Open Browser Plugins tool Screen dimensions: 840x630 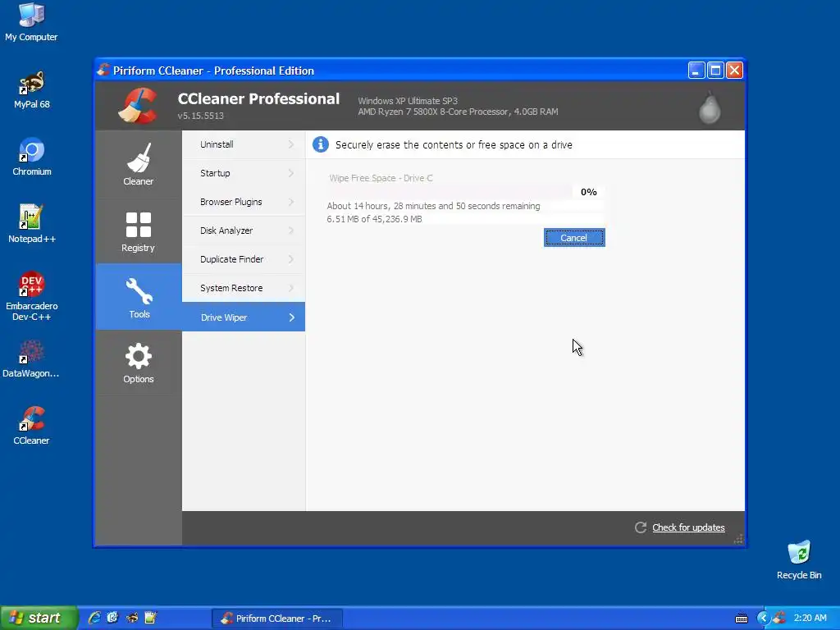click(x=244, y=202)
